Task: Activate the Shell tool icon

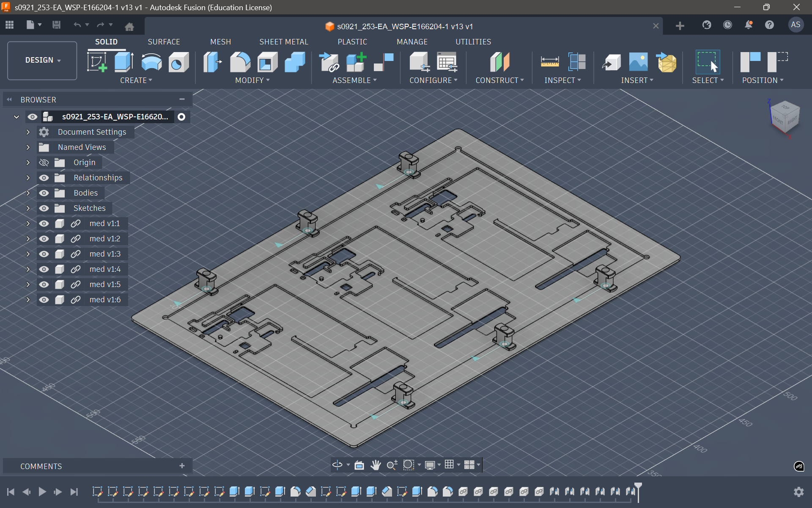Action: coord(267,62)
